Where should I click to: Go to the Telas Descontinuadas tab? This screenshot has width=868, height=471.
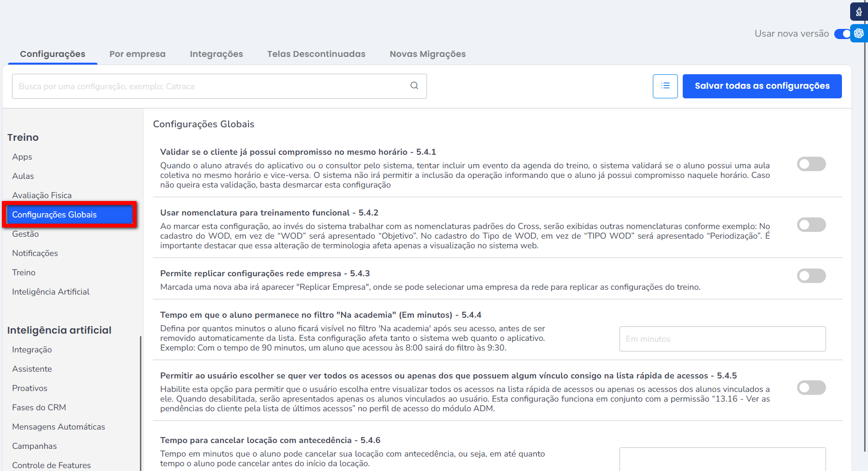click(316, 54)
